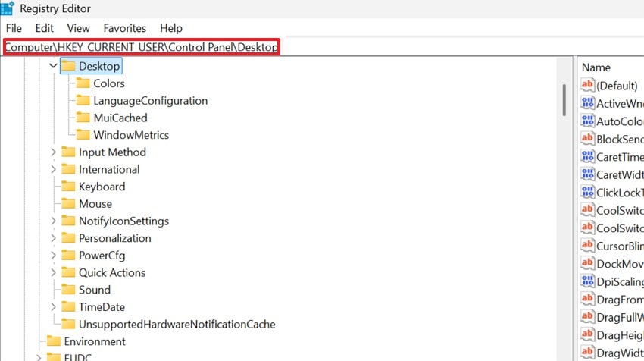Open the File menu

14,28
